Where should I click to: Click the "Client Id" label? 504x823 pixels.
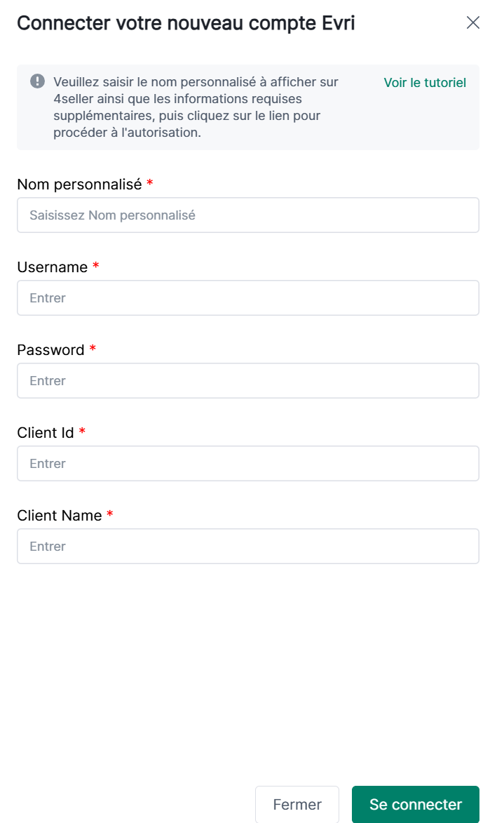point(46,433)
